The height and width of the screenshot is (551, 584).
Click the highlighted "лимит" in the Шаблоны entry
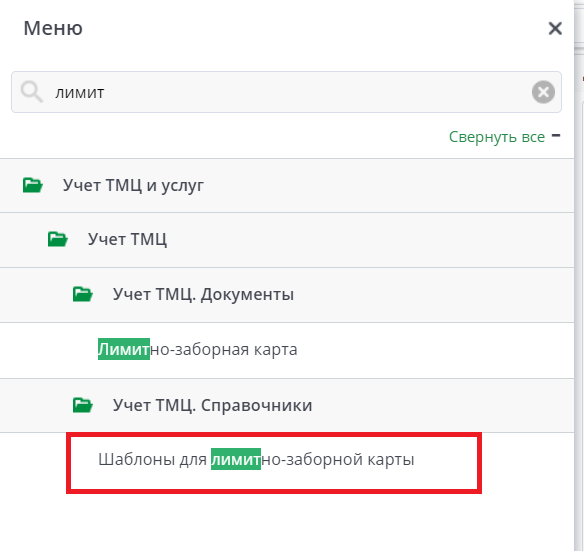coord(236,459)
